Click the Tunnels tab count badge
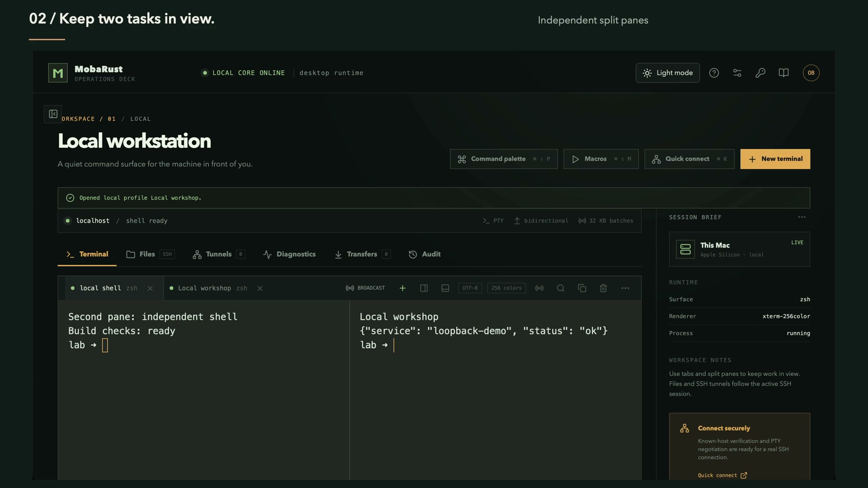 pyautogui.click(x=241, y=254)
